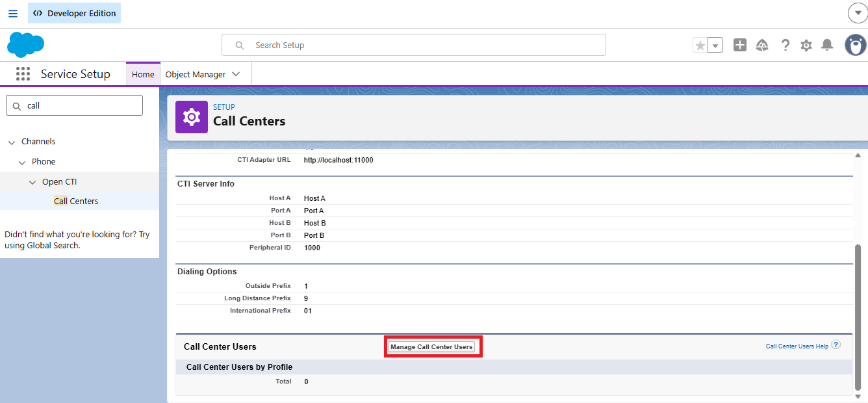This screenshot has height=403, width=868.
Task: Select Call Centers in the setup tree
Action: [76, 201]
